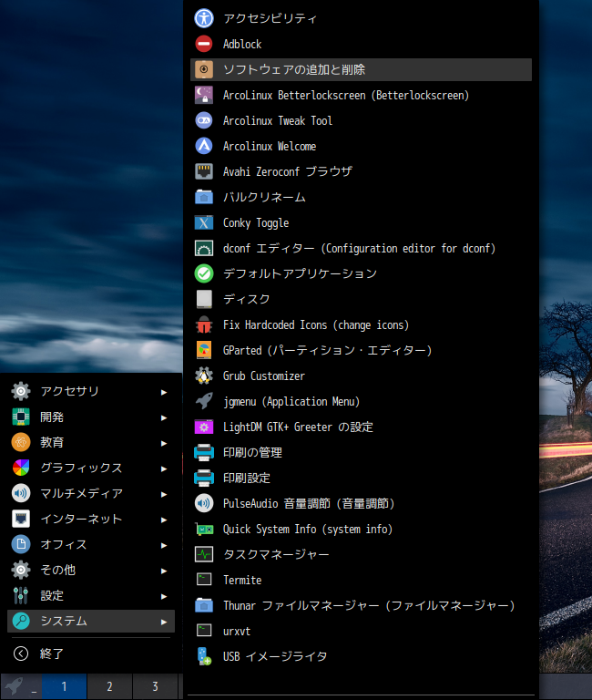
Task: Click the アクセサリ gear icon
Action: [x=21, y=391]
